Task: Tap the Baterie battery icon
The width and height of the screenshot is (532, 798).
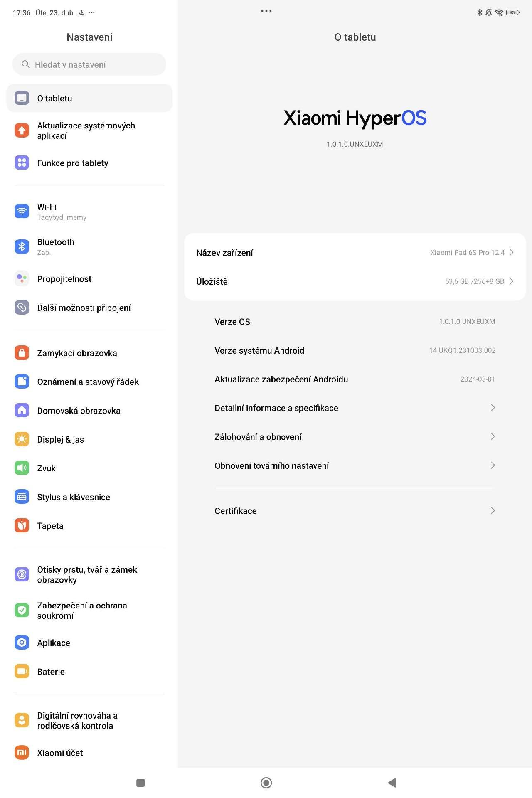Action: click(x=22, y=671)
